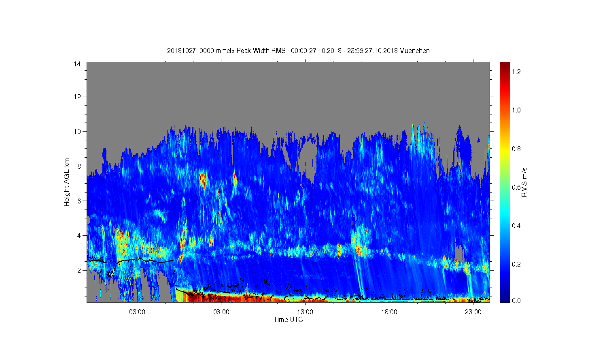Image resolution: width=607 pixels, height=364 pixels.
Task: Click the 23:00 time tick label
Action: pos(473,312)
